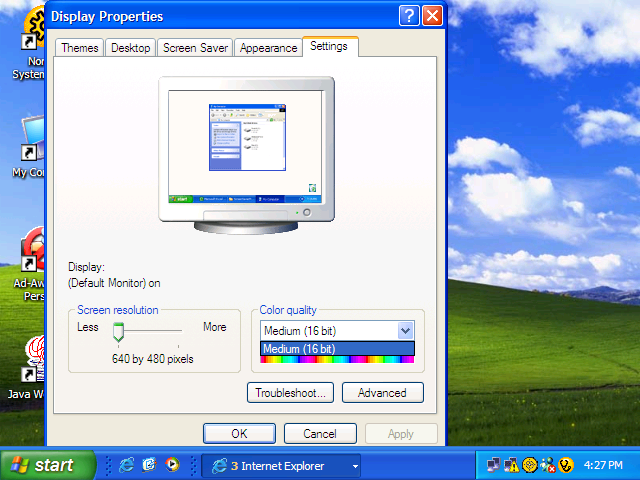This screenshot has width=640, height=480.
Task: Open the Appearance tab
Action: 268,48
